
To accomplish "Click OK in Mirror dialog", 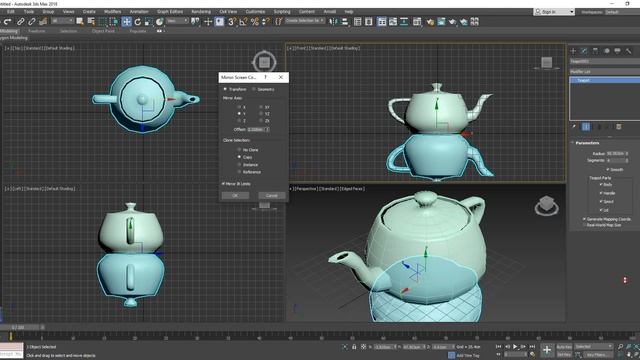I will click(235, 196).
